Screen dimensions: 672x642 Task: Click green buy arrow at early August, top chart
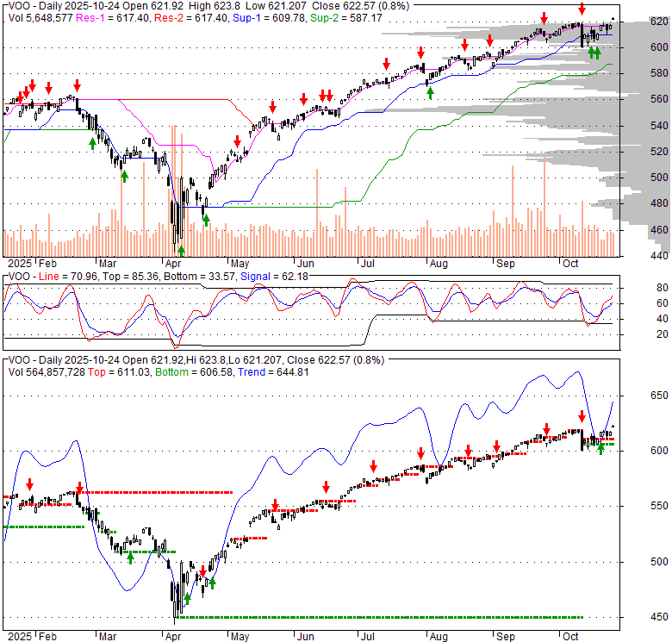[430, 93]
